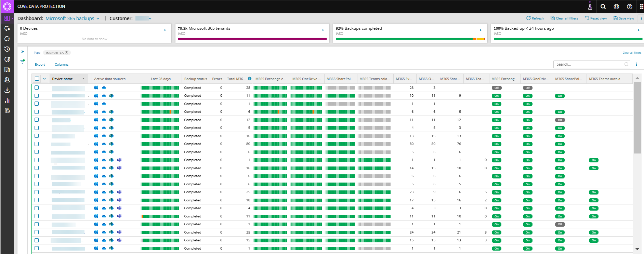Click the filter funnel icon

point(23,62)
